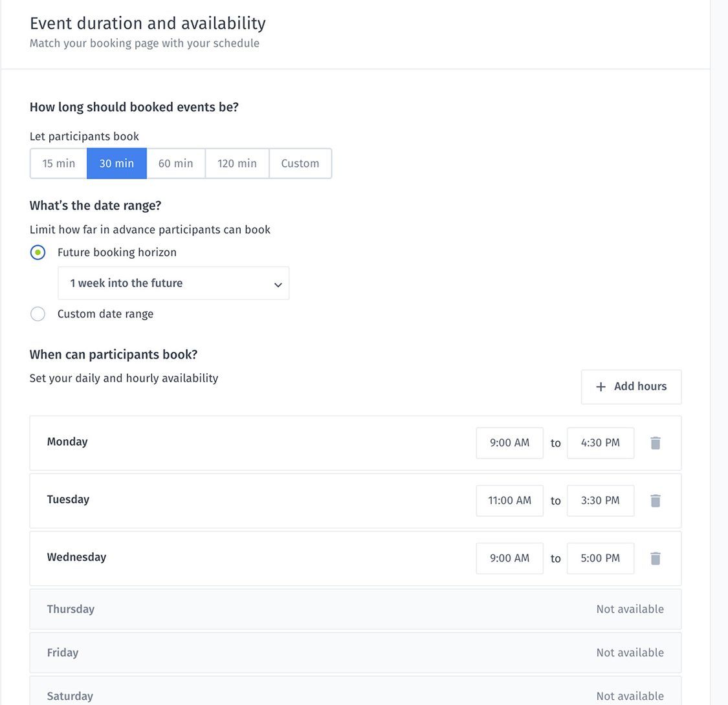Choose the 15 min duration option

pyautogui.click(x=59, y=164)
